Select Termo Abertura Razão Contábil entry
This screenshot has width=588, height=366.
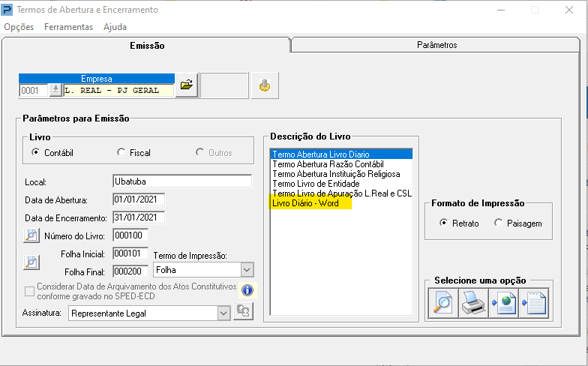[x=341, y=163]
